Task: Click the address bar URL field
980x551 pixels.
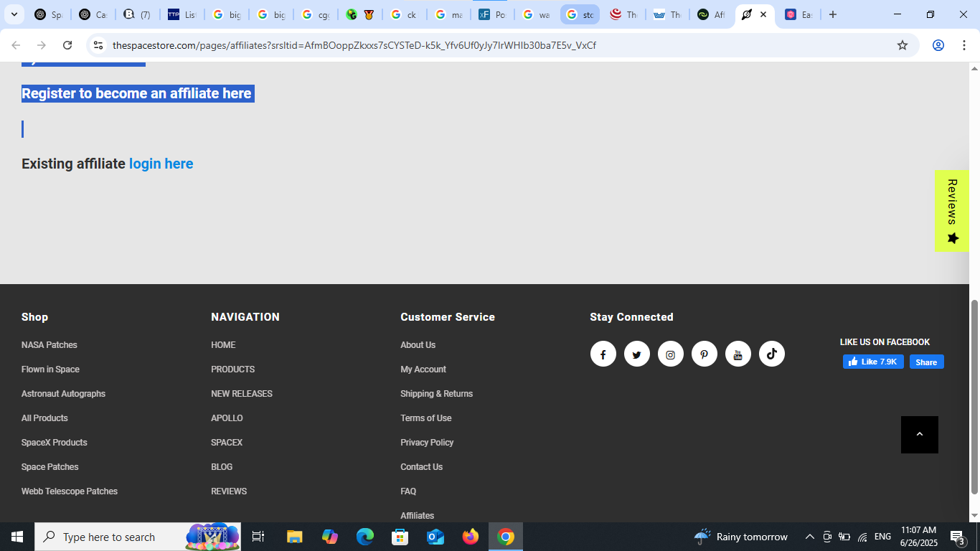Action: tap(502, 45)
